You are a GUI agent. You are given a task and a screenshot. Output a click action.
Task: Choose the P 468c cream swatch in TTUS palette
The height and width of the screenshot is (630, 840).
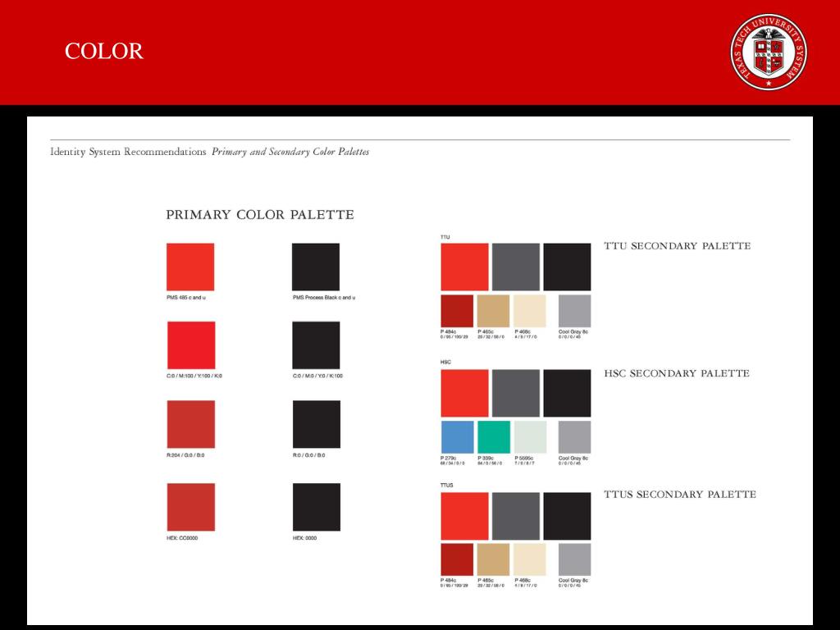(x=530, y=559)
